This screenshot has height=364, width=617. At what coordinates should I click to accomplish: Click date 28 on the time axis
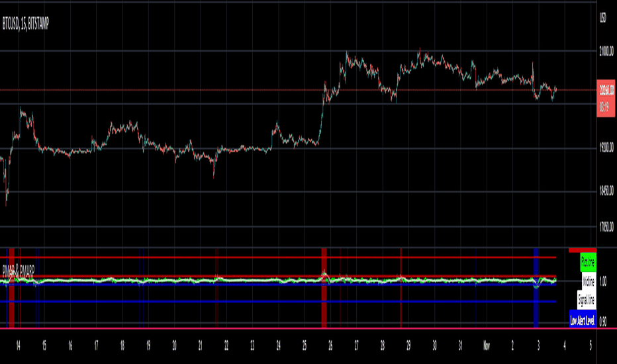pyautogui.click(x=383, y=345)
